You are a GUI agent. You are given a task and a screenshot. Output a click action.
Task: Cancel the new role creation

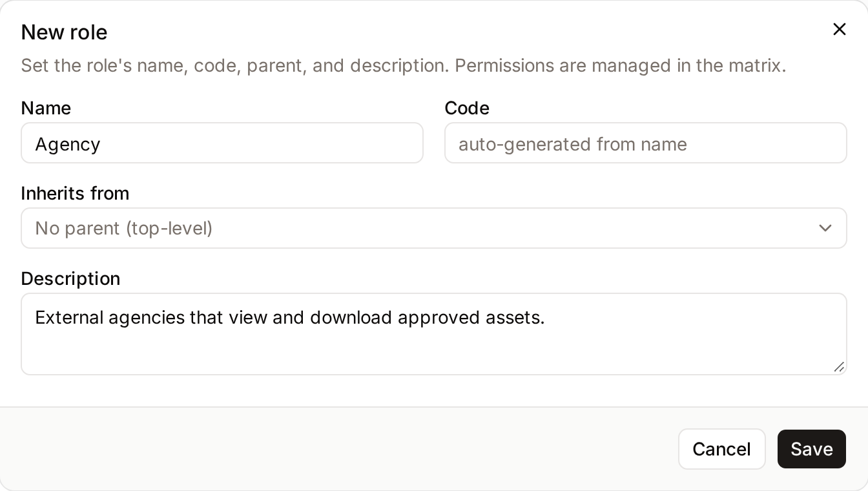(x=722, y=449)
